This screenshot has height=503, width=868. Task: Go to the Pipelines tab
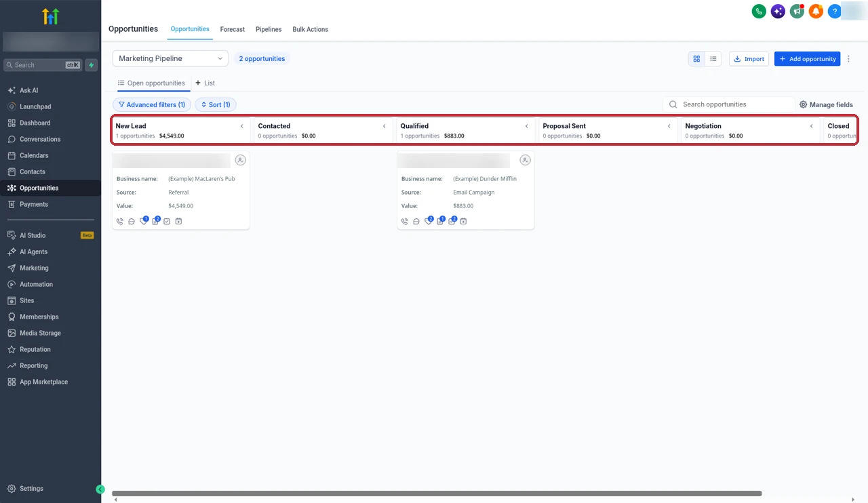coord(269,29)
